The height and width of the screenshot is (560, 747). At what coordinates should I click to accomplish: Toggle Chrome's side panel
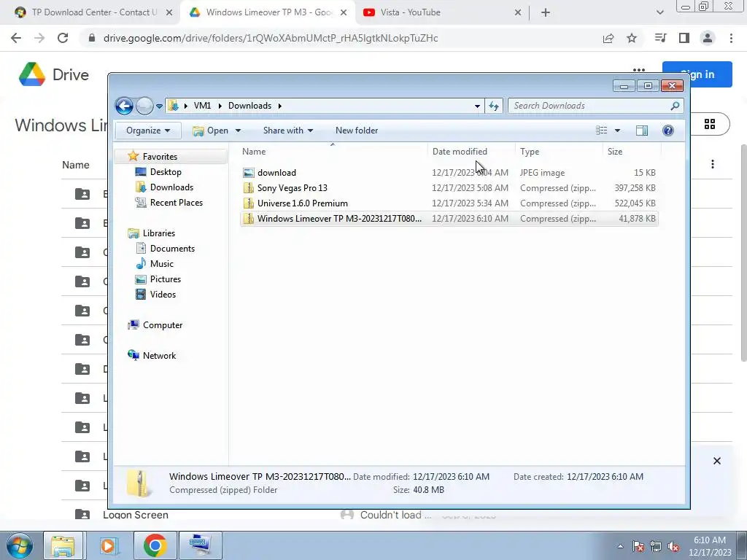[684, 38]
